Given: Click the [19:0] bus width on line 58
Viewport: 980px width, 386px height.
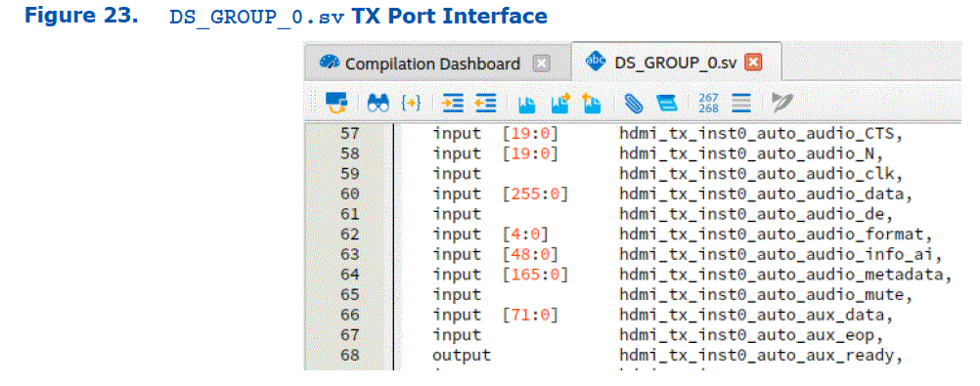Looking at the screenshot, I should tap(530, 153).
